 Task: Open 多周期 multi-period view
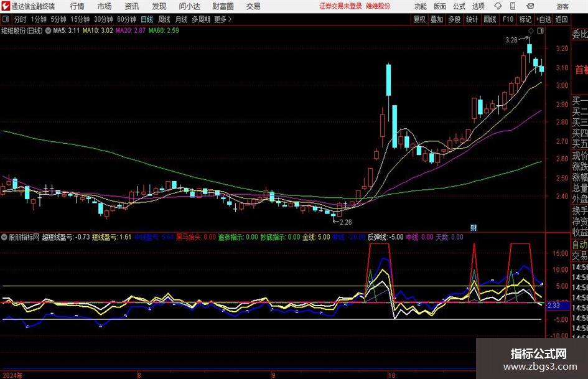coord(200,19)
